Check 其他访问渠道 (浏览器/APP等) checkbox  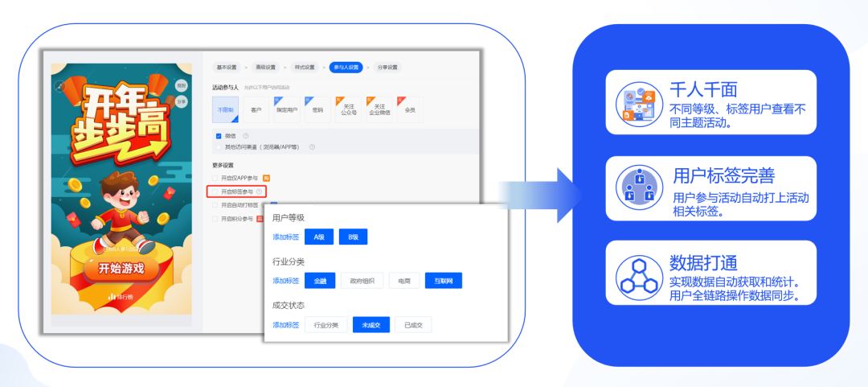pyautogui.click(x=219, y=147)
